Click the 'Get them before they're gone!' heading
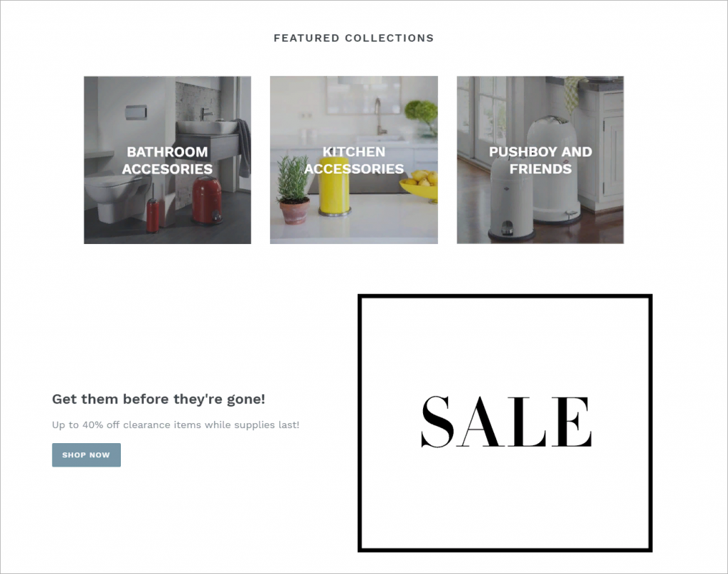 point(159,399)
